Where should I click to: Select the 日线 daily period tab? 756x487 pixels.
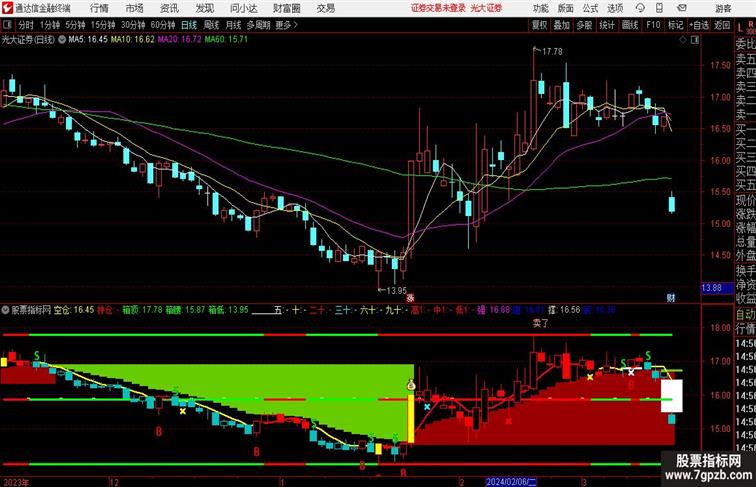coord(189,25)
